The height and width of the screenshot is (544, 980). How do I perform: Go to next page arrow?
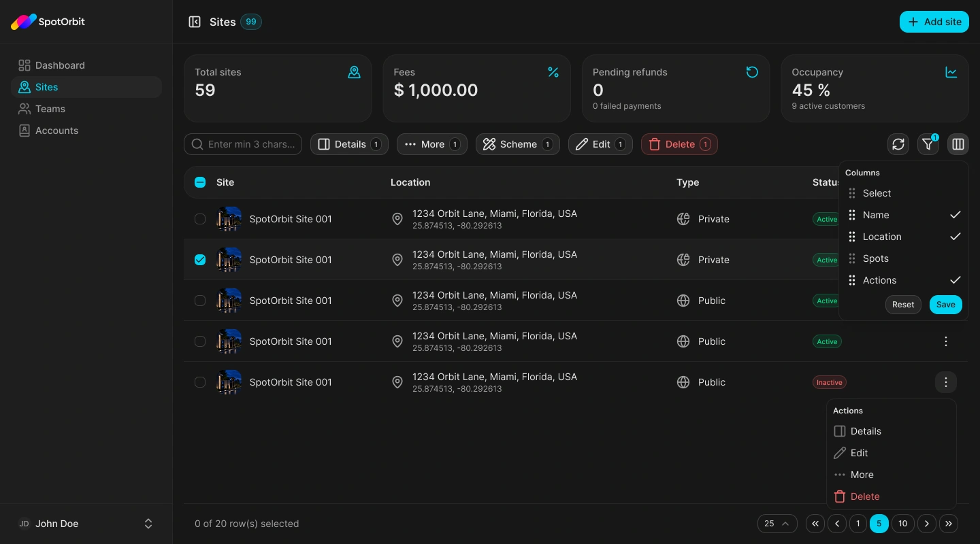[927, 524]
